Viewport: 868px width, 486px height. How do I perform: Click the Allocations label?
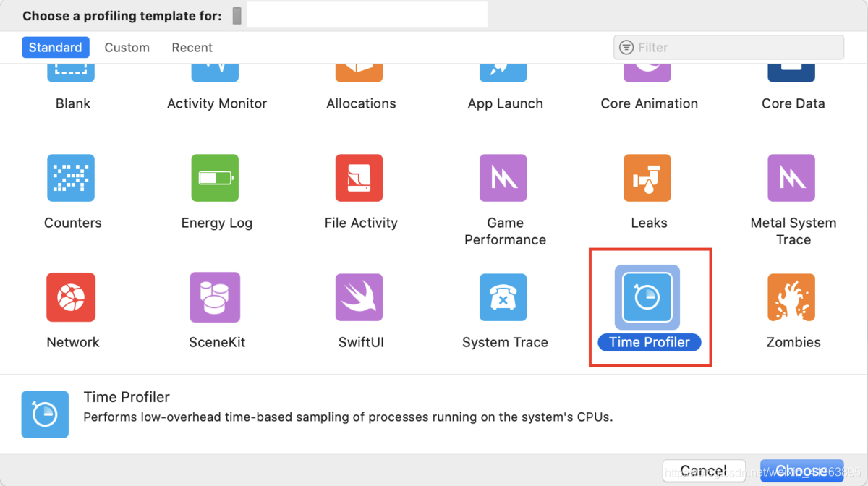(x=361, y=103)
